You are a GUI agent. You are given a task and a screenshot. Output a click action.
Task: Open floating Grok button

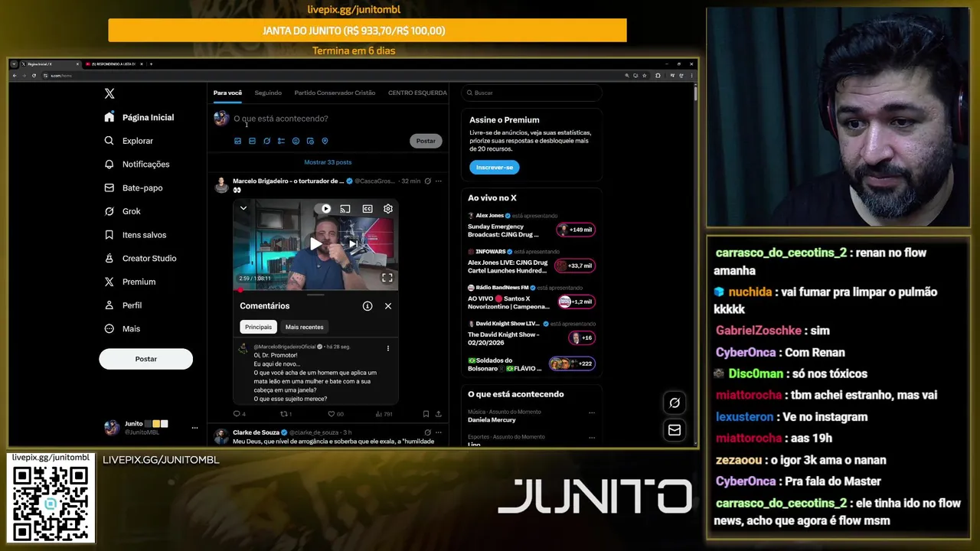[x=675, y=403]
